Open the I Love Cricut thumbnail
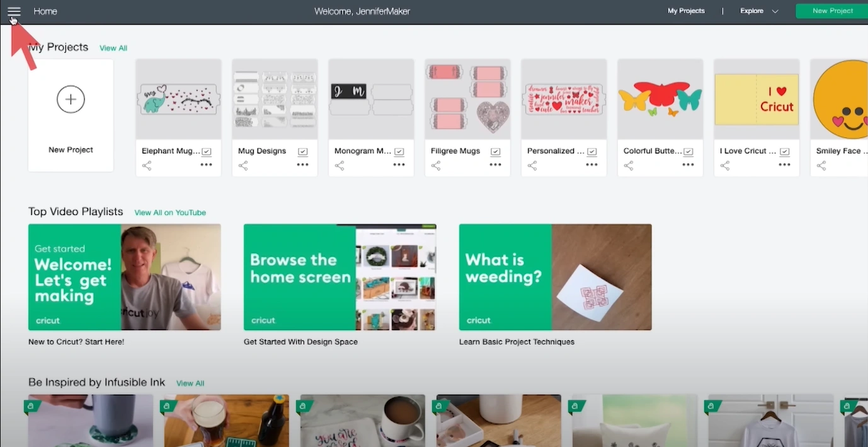This screenshot has height=447, width=868. [757, 99]
